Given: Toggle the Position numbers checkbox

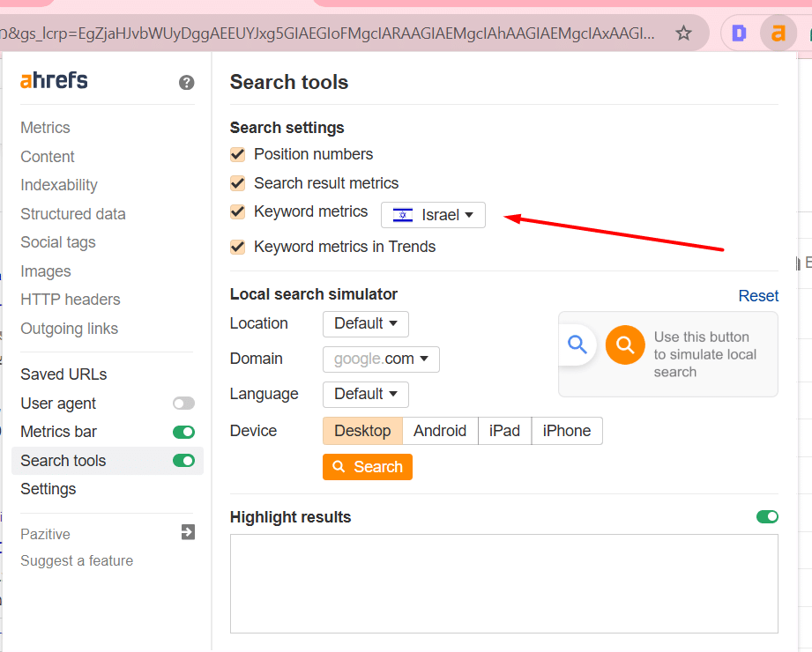Looking at the screenshot, I should click(x=238, y=154).
